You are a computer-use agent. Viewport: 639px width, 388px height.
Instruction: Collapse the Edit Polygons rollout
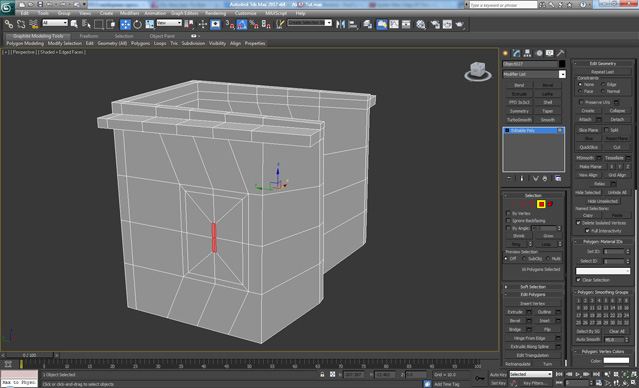point(533,294)
